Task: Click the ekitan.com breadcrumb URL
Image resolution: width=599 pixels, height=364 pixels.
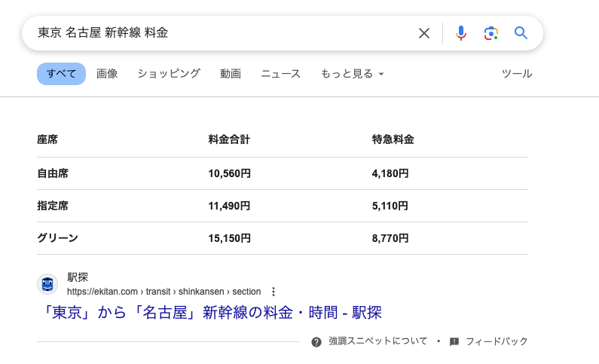Action: point(164,292)
